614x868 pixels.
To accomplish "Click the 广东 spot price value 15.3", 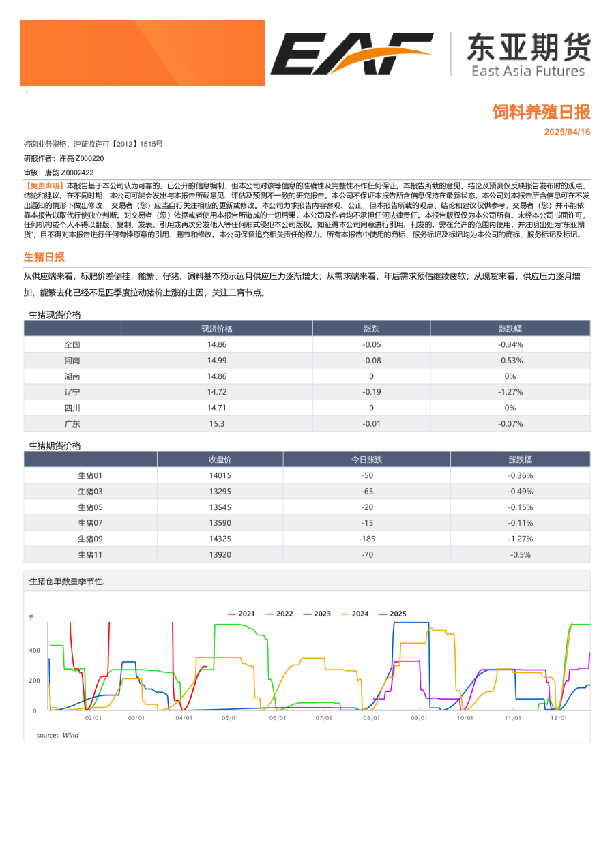I will point(216,424).
